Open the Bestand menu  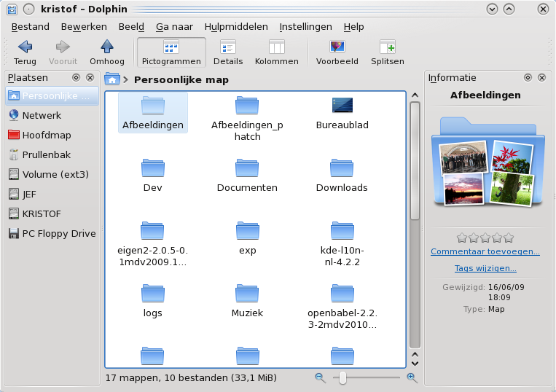[x=30, y=26]
